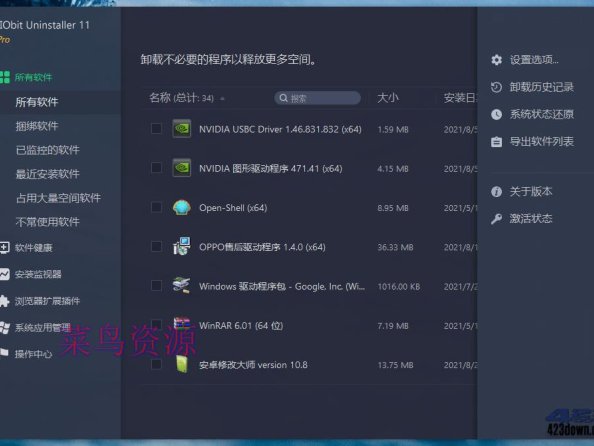Screen dimensions: 594x446
Task: Click the info icon beside 关于版本
Action: (x=496, y=192)
